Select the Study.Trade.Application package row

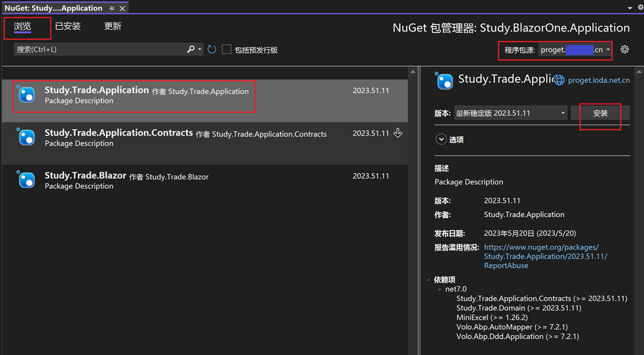pyautogui.click(x=205, y=101)
